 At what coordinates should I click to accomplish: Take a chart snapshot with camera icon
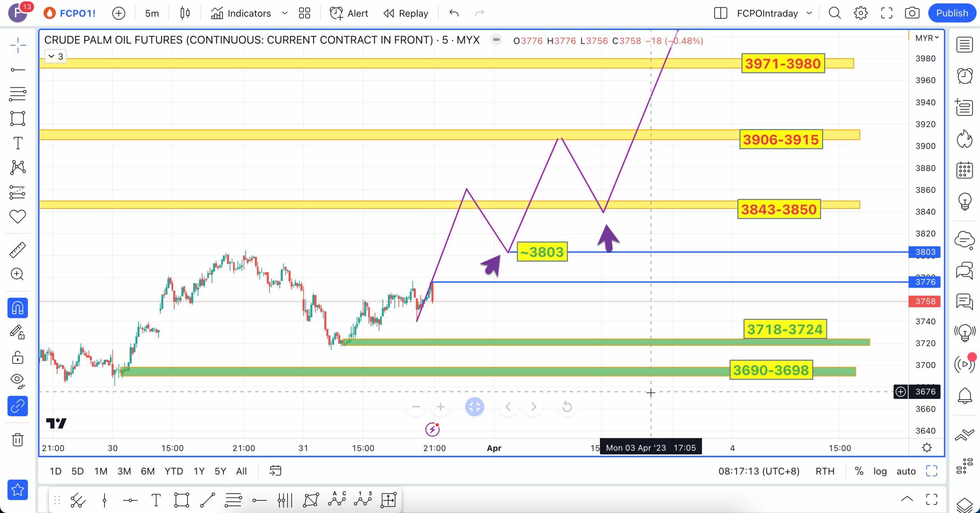(x=912, y=13)
